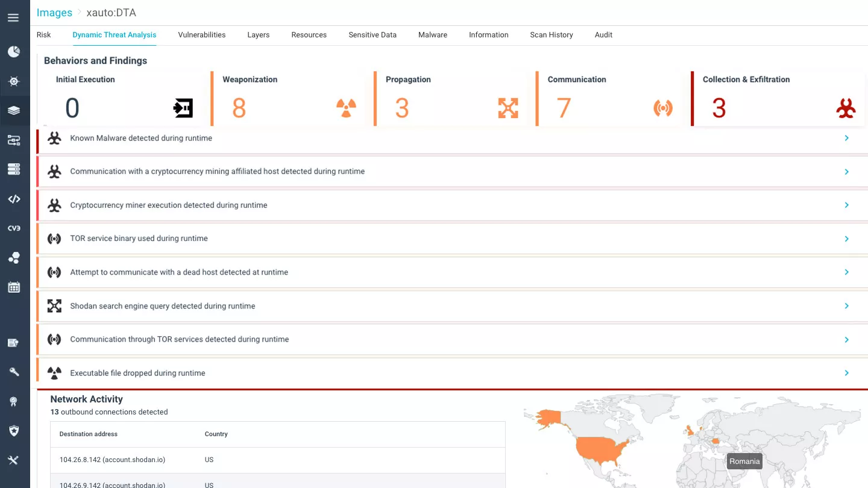Go to the Malware tab
Image resolution: width=868 pixels, height=488 pixels.
point(433,35)
